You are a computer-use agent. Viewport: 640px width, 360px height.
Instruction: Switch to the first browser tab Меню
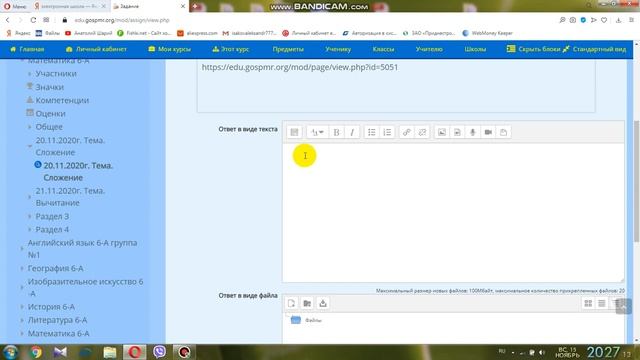click(15, 7)
